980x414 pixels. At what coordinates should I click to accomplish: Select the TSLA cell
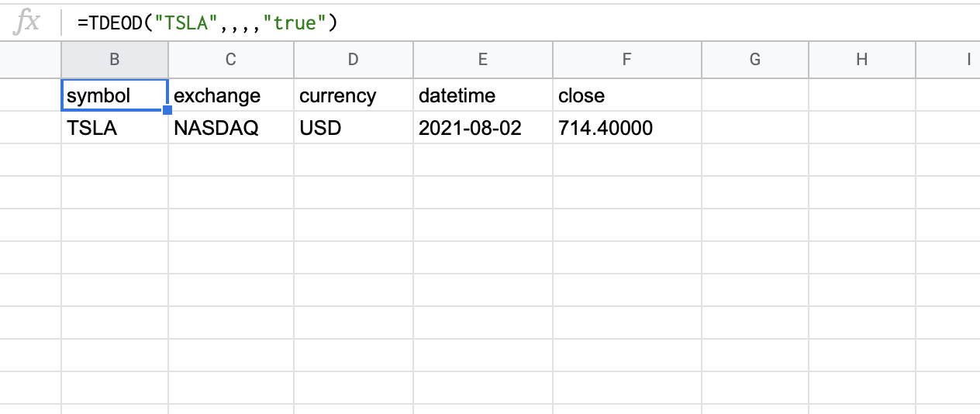[114, 128]
